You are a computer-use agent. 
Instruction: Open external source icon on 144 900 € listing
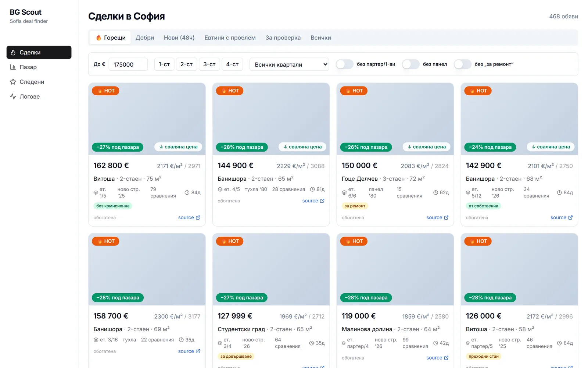point(322,201)
